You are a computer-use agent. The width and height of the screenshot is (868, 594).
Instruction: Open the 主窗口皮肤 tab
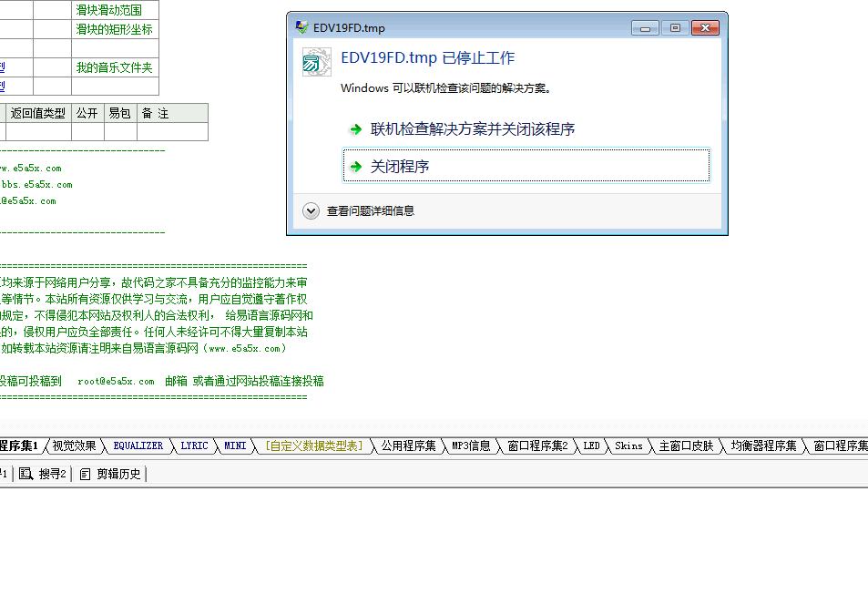[x=687, y=445]
